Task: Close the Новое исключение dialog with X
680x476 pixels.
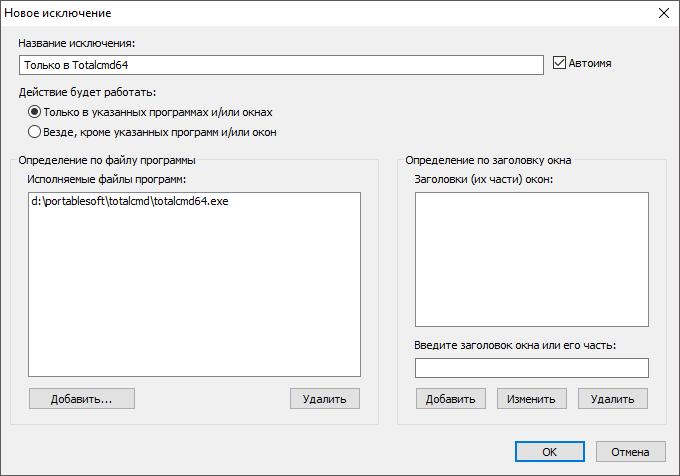Action: click(x=664, y=13)
